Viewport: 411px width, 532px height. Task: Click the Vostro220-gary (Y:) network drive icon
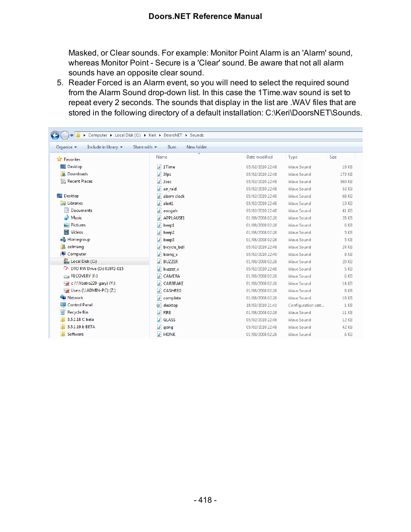(66, 283)
